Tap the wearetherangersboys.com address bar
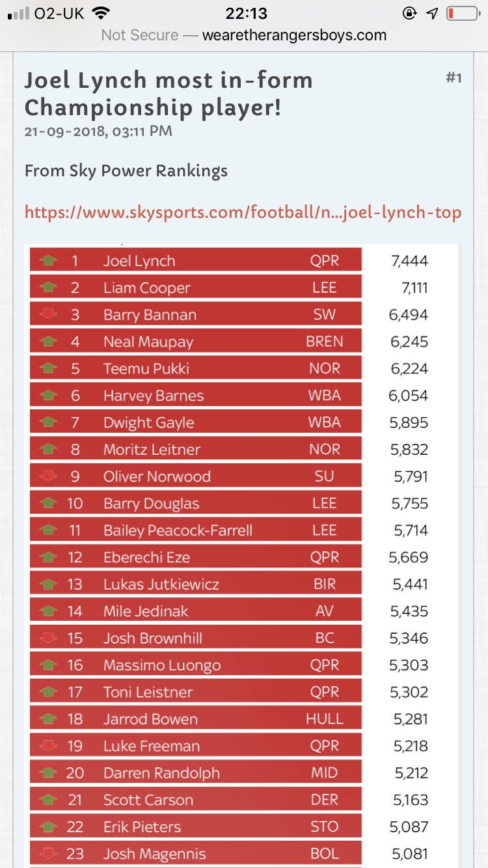The height and width of the screenshot is (868, 488). 244,35
